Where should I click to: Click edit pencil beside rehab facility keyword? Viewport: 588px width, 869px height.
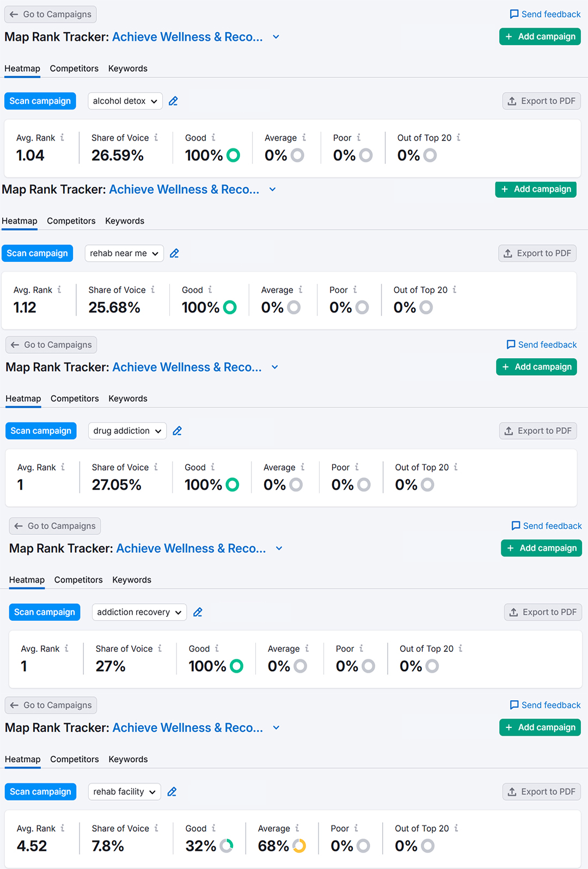click(172, 792)
